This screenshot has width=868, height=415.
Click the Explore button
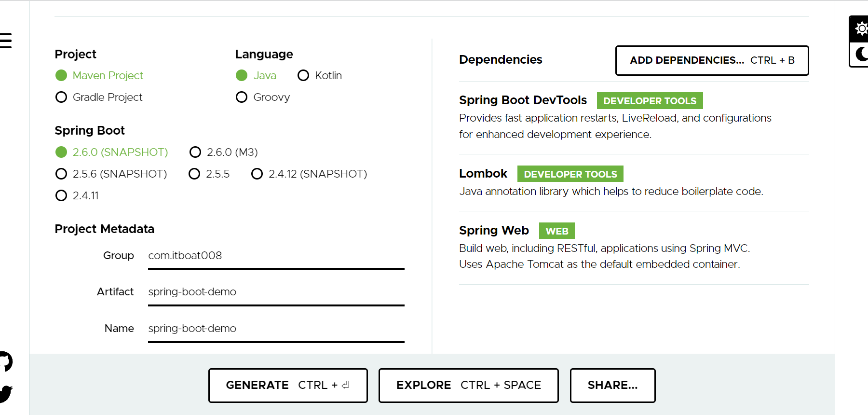468,385
